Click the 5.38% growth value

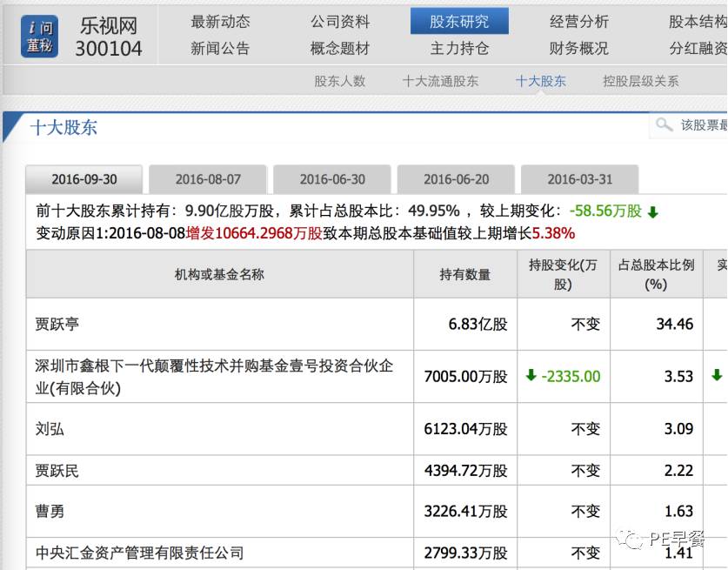coord(553,233)
